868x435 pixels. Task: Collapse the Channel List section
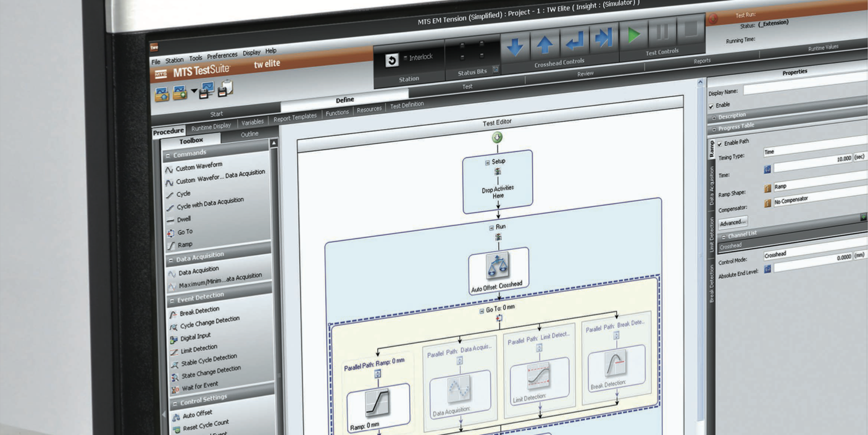tap(723, 237)
